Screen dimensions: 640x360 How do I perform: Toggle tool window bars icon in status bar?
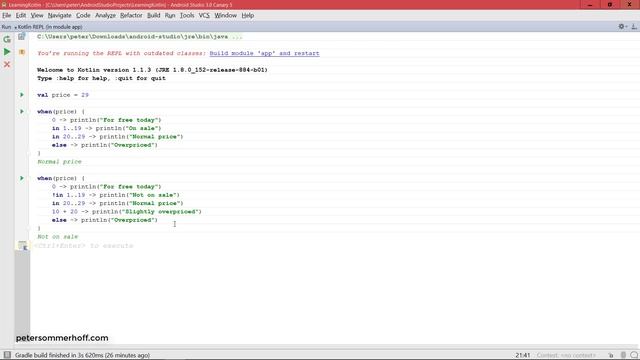pos(7,355)
